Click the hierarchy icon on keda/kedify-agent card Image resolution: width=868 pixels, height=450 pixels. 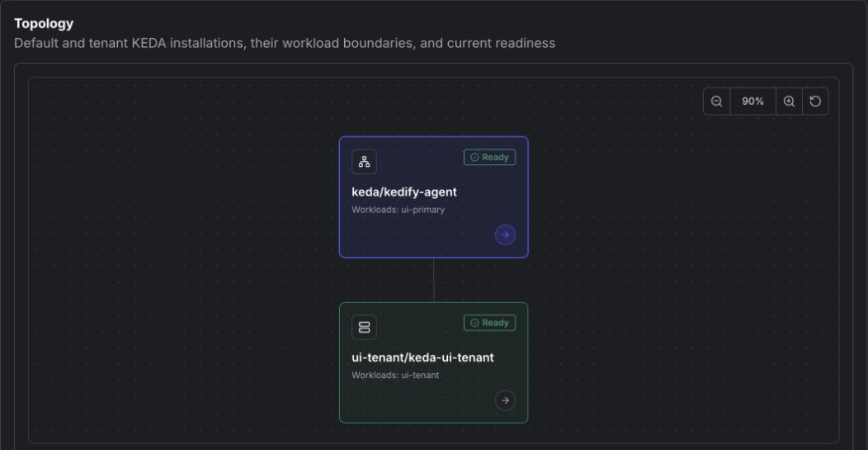[x=364, y=162]
